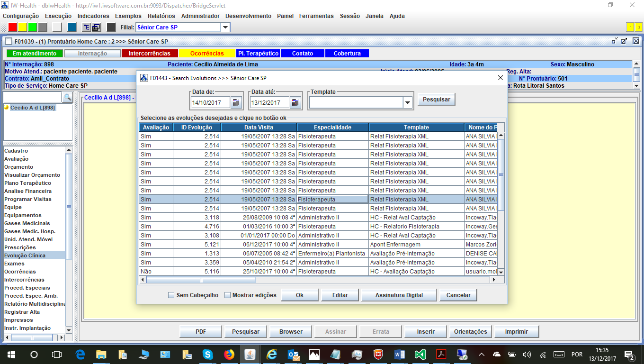Open the Filial 'Sênior Care SP' dropdown
This screenshot has width=644, height=364.
225,27
